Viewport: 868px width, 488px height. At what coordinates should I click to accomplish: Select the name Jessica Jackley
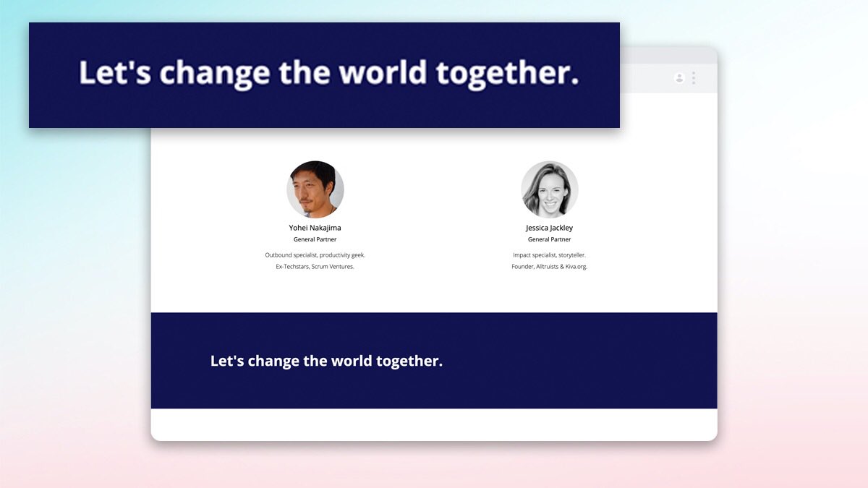pos(550,228)
